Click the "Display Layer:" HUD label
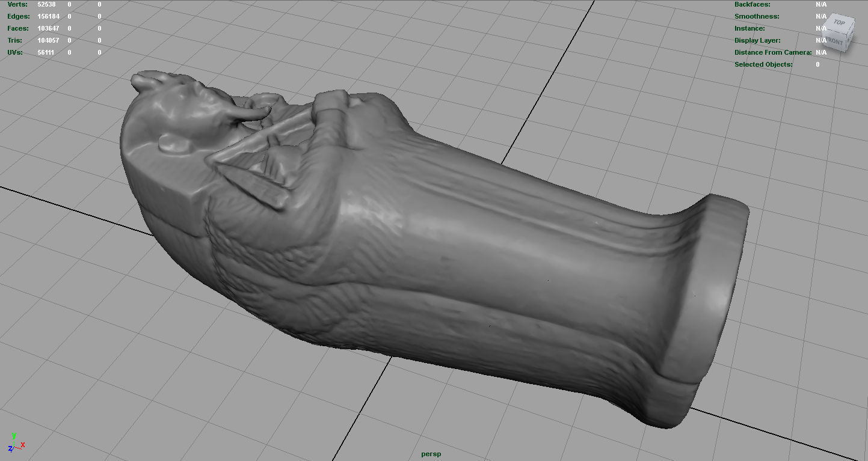The width and height of the screenshot is (868, 461). click(x=757, y=40)
